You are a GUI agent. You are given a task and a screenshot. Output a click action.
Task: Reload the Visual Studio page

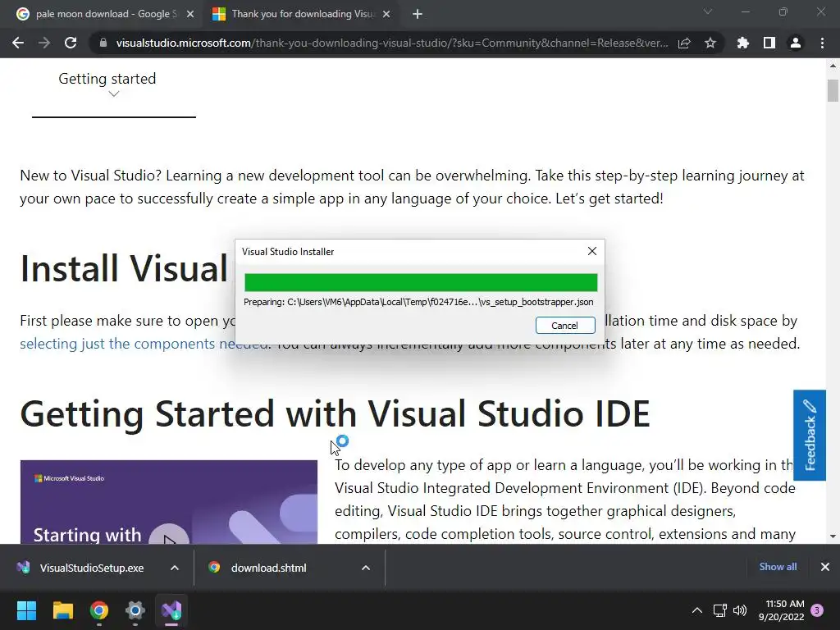pyautogui.click(x=71, y=43)
